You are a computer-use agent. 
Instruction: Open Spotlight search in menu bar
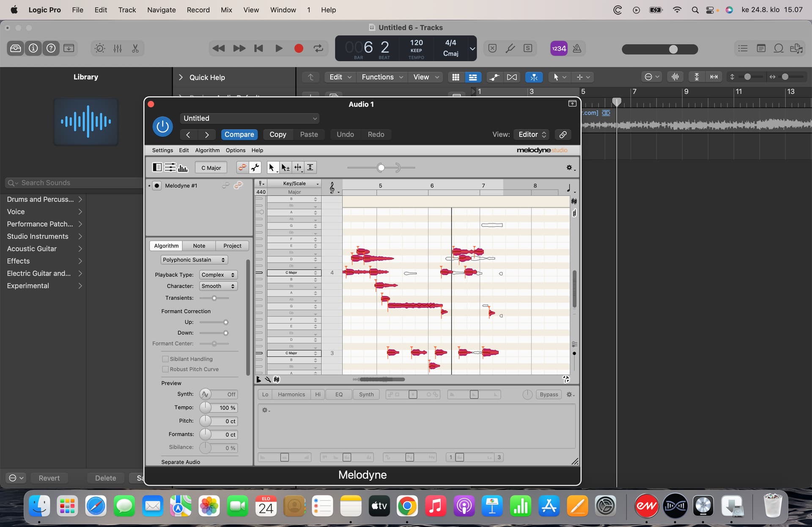click(695, 10)
